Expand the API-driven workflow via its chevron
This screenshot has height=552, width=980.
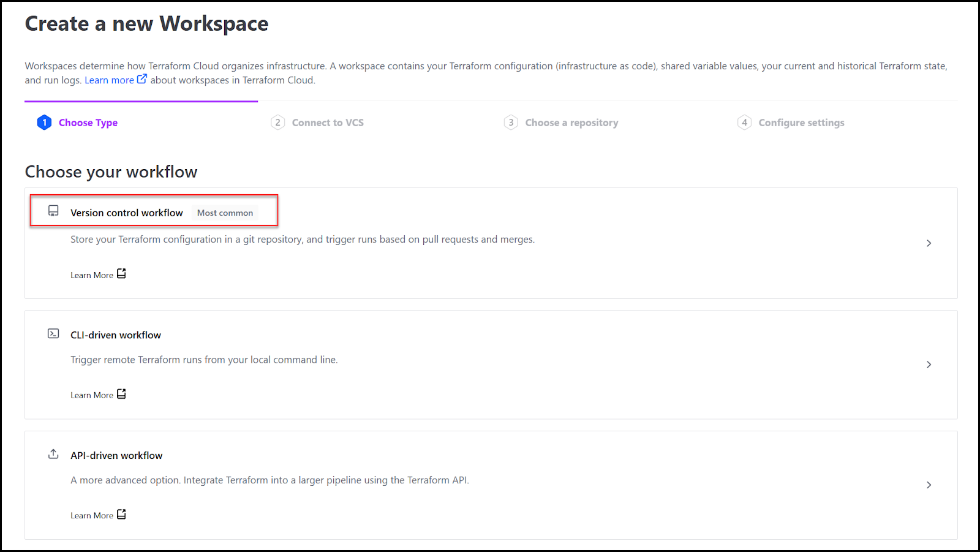point(929,485)
